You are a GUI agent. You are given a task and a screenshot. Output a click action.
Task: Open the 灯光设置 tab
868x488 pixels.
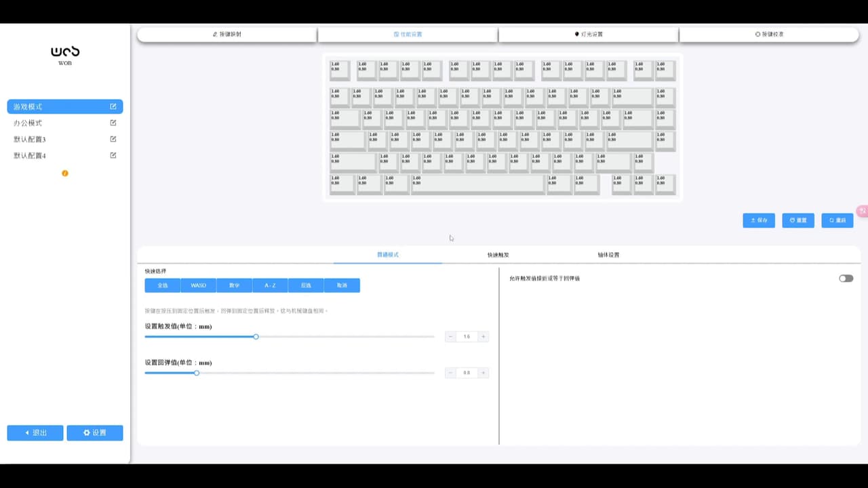(x=588, y=34)
